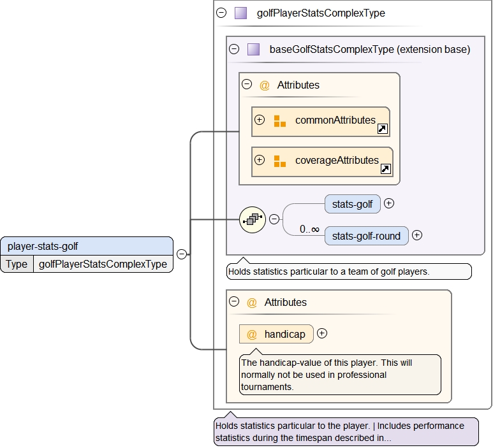493x448 pixels.
Task: Collapse baseGolfStatsComplexType extension base section
Action: point(234,49)
